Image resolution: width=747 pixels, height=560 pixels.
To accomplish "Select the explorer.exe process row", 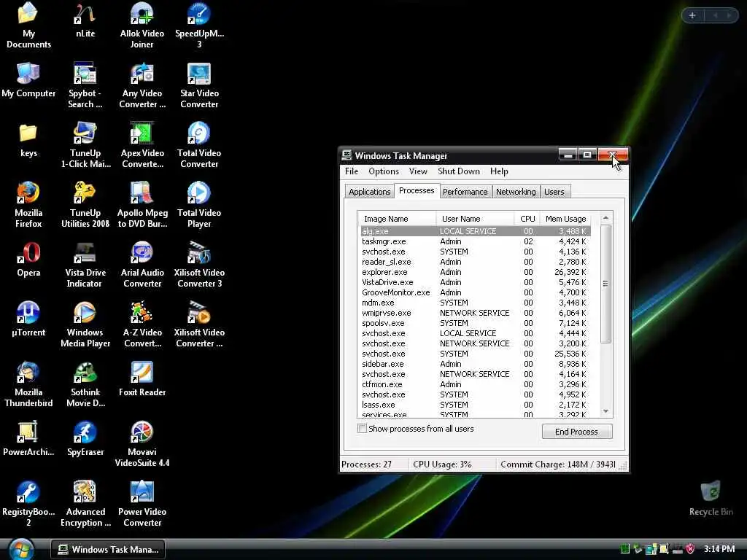I will pos(474,273).
